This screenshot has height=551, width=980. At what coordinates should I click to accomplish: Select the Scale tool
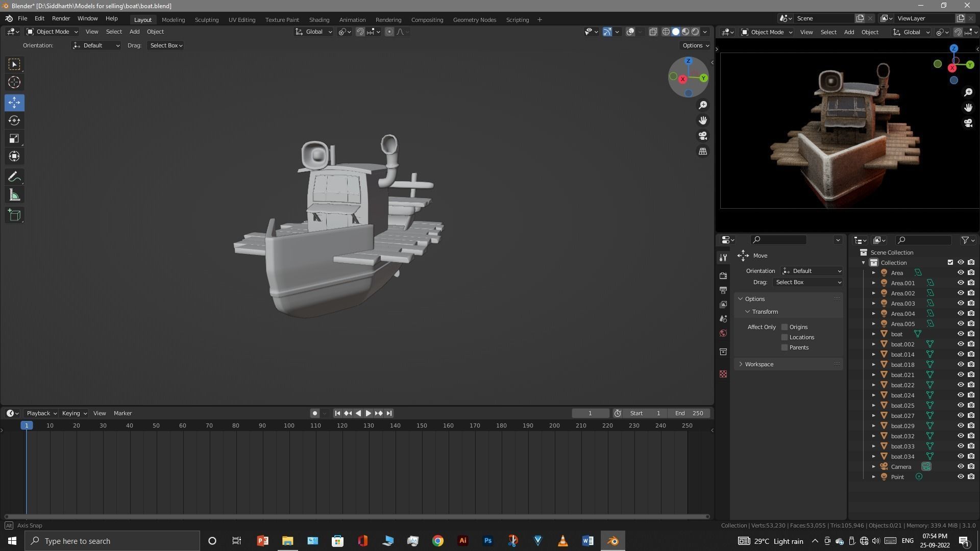14,138
